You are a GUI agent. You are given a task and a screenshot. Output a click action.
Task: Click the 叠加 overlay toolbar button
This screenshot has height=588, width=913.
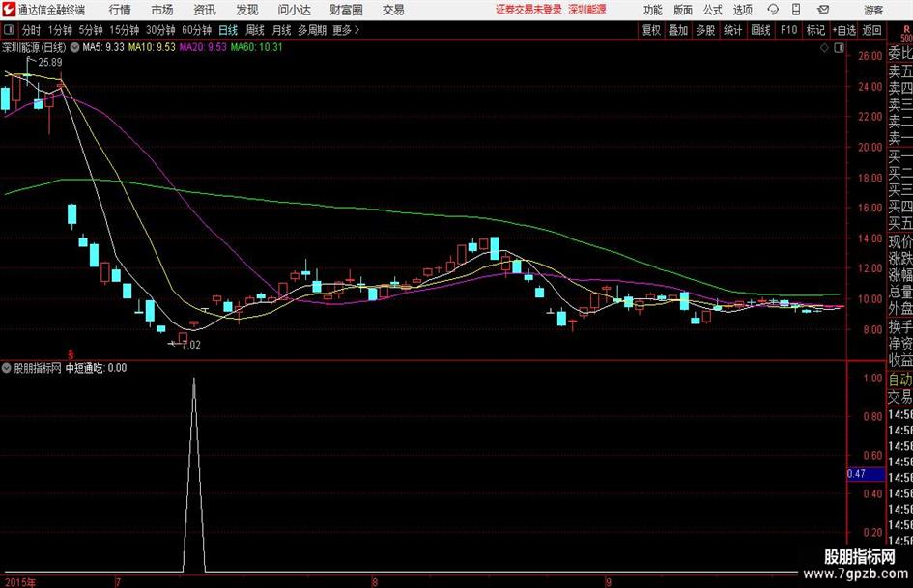coord(678,30)
